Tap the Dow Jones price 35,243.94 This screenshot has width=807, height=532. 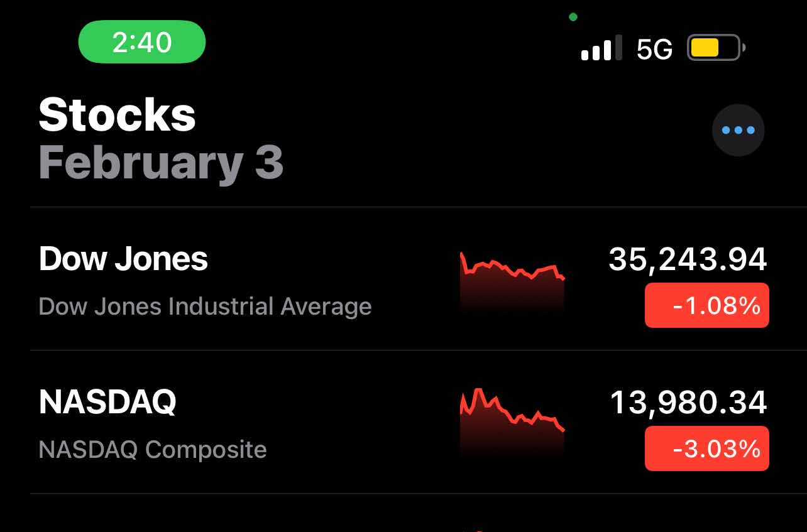pos(688,259)
